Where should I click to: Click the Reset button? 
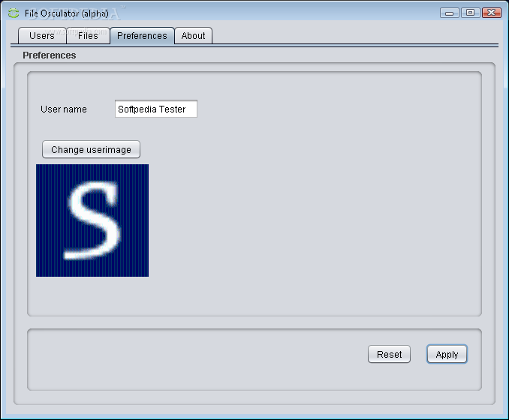pos(389,354)
